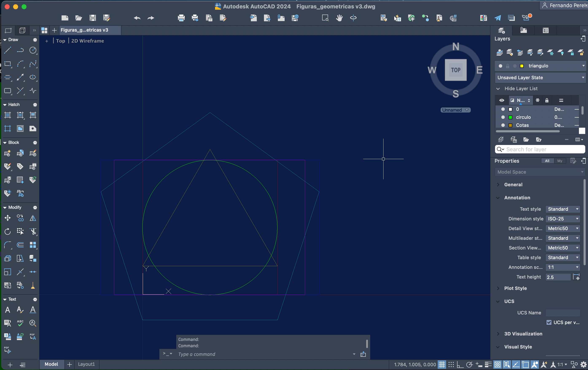Click the Search for layer field

click(x=540, y=149)
